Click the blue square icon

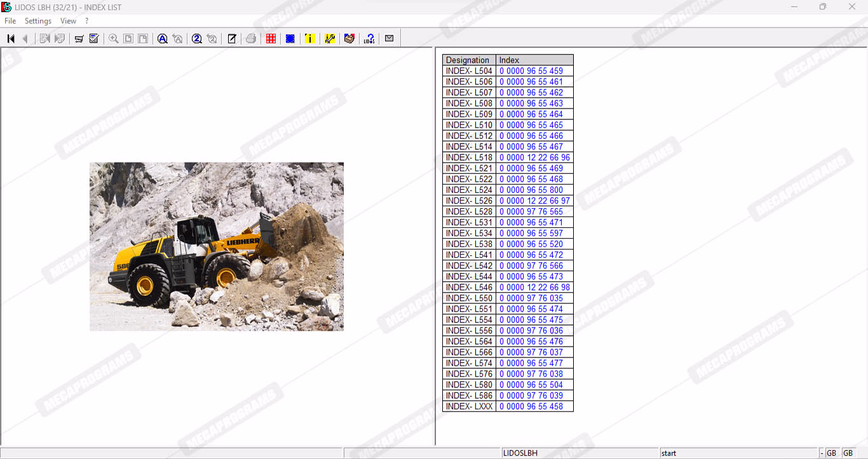click(x=290, y=39)
